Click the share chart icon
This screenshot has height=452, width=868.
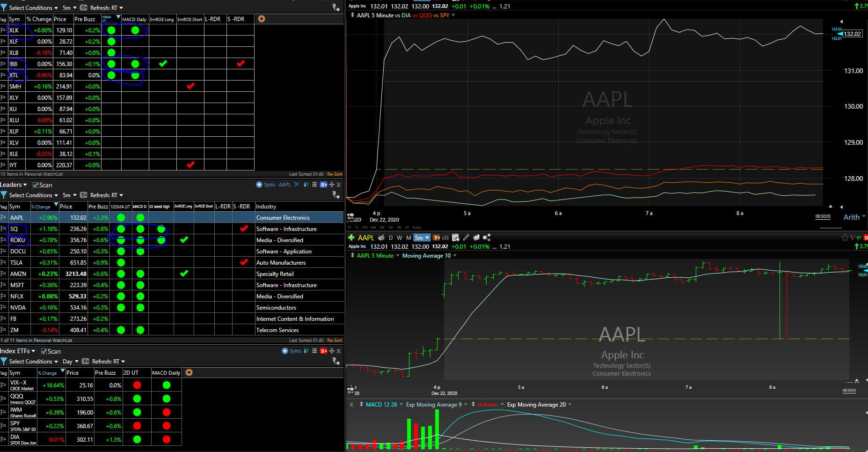tap(487, 237)
